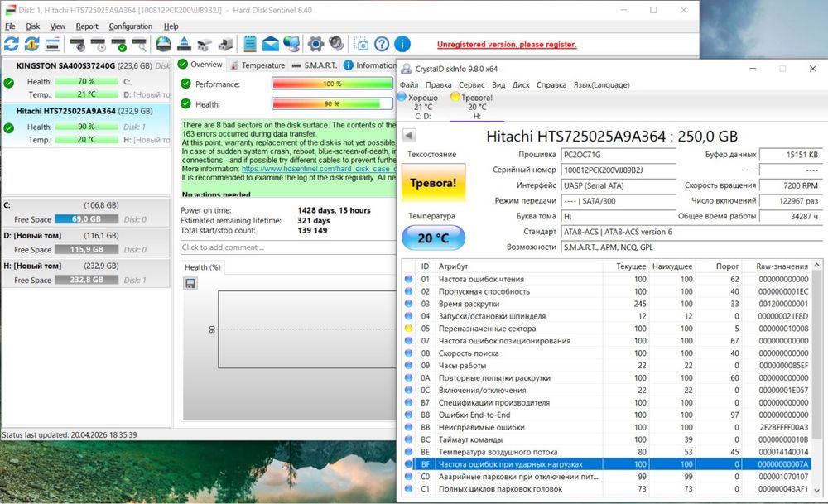This screenshot has height=504, width=828.
Task: Click the scroll up arrow in SMART attribute list
Action: pyautogui.click(x=817, y=264)
